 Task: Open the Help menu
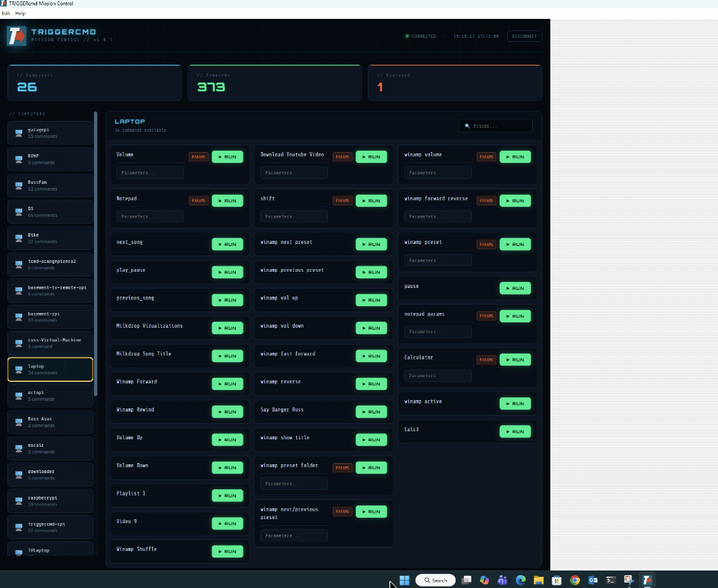20,14
